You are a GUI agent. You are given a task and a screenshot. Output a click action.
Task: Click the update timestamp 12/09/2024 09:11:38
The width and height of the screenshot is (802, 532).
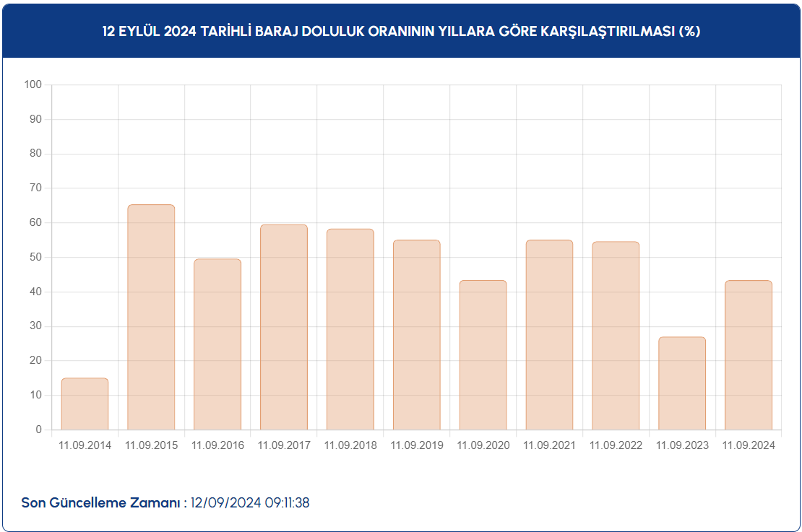pyautogui.click(x=250, y=503)
